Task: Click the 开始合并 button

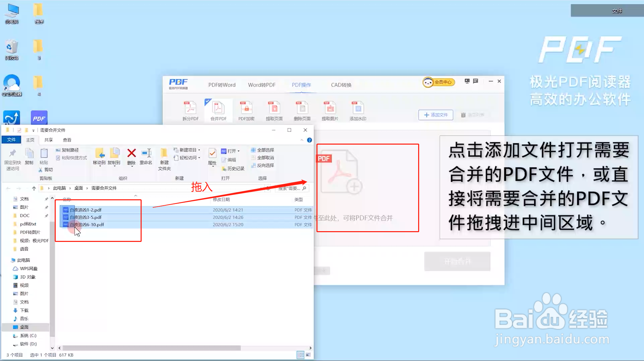Action: pyautogui.click(x=457, y=261)
